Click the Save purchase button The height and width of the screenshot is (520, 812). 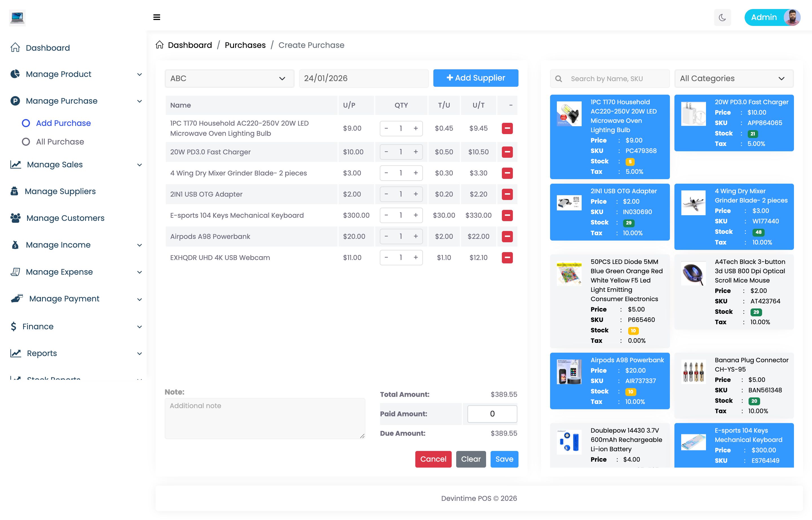tap(504, 459)
